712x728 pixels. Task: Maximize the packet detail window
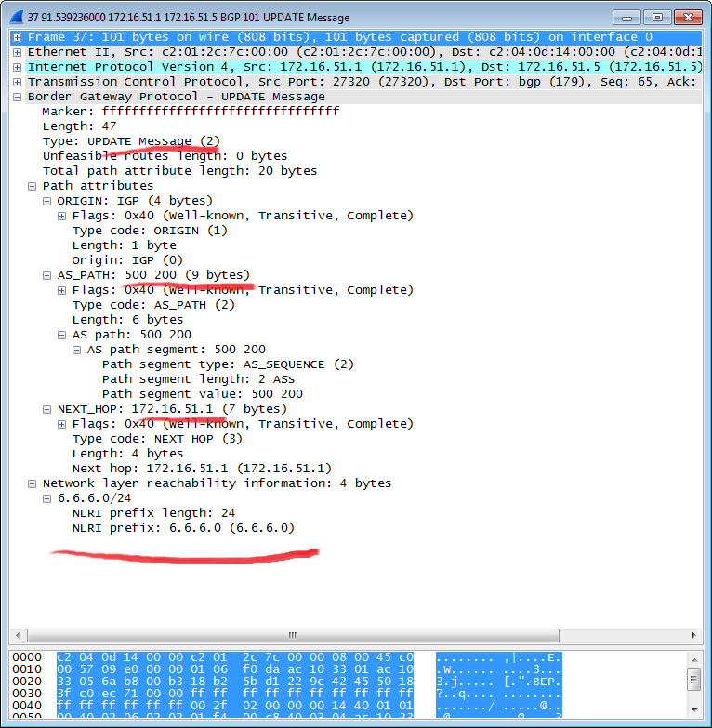[658, 17]
